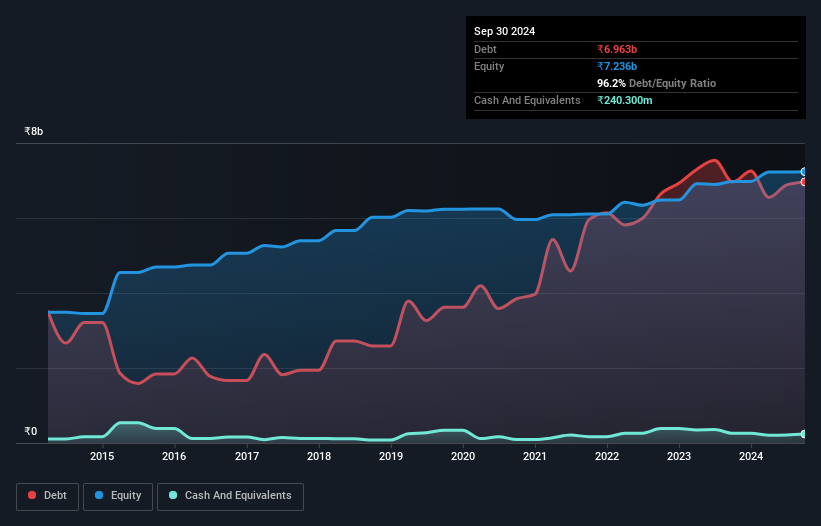
Task: Toggle Cash And Equivalents legend button
Action: pyautogui.click(x=230, y=496)
